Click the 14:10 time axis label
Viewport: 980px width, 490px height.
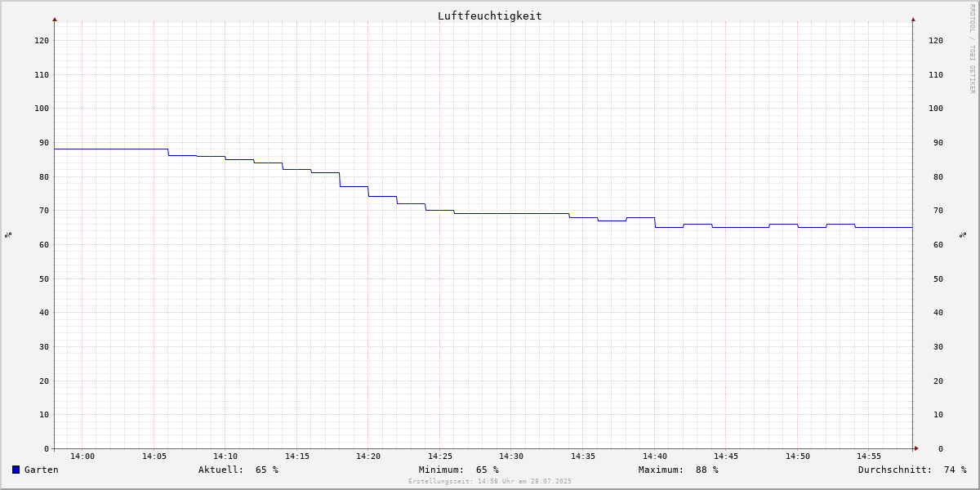pos(225,456)
